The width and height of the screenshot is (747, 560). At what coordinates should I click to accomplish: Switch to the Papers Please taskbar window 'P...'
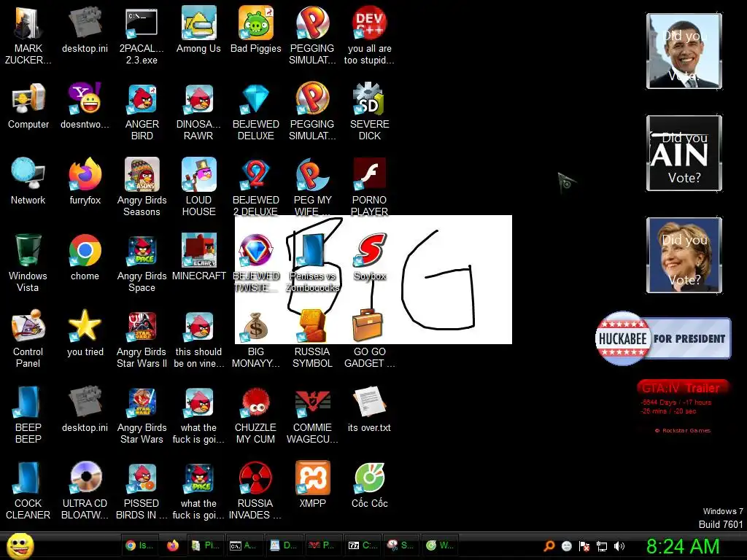(x=322, y=545)
